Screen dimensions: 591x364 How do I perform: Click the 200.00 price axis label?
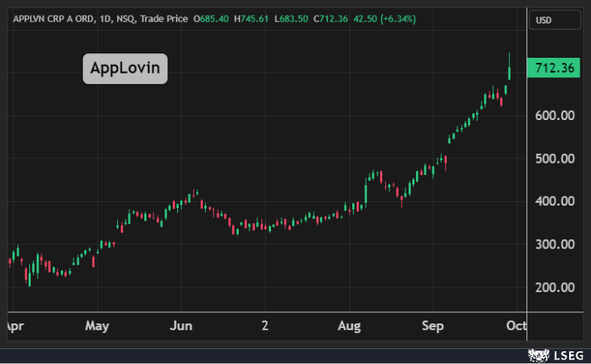tap(556, 287)
